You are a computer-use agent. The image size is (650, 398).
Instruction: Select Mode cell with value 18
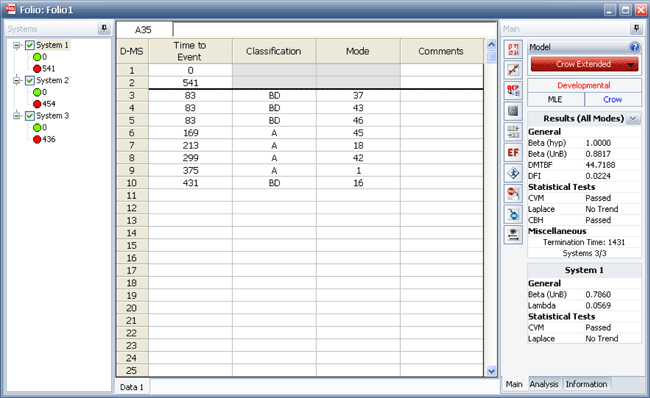coord(358,146)
